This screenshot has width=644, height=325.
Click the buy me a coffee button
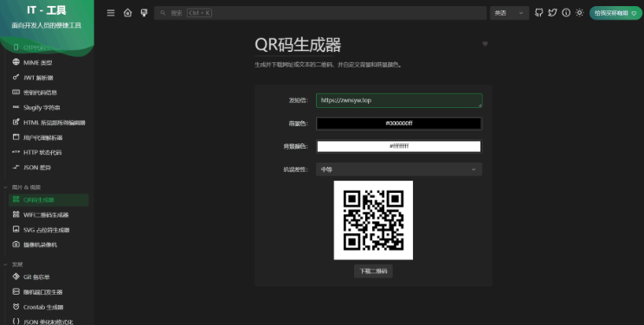[x=615, y=13]
